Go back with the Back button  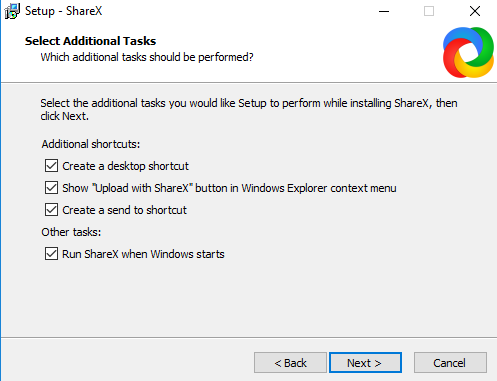click(290, 362)
